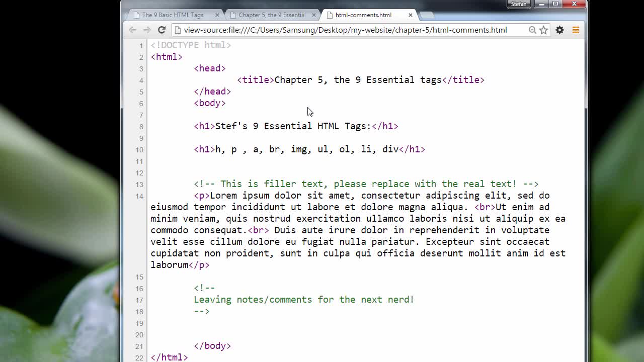Click the zoom magnifier icon in address bar
The image size is (644, 362).
click(x=532, y=30)
